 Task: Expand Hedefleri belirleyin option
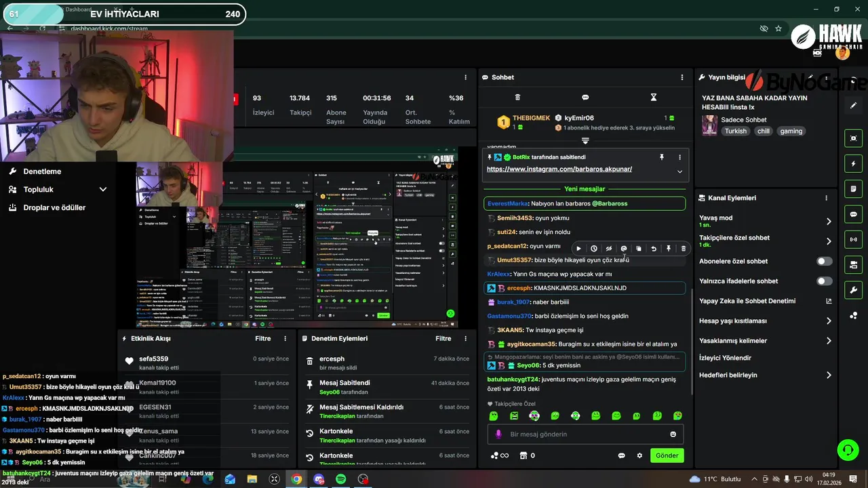[829, 375]
